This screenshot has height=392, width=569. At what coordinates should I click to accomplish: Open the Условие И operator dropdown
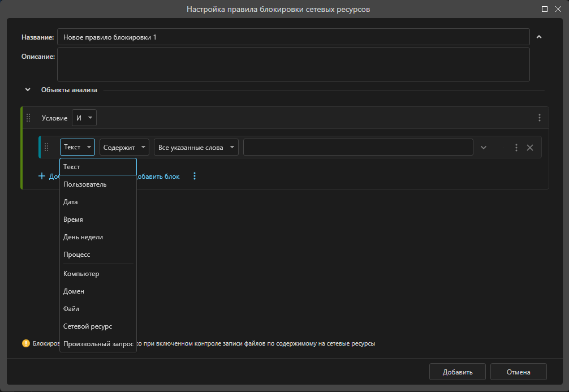(x=84, y=118)
